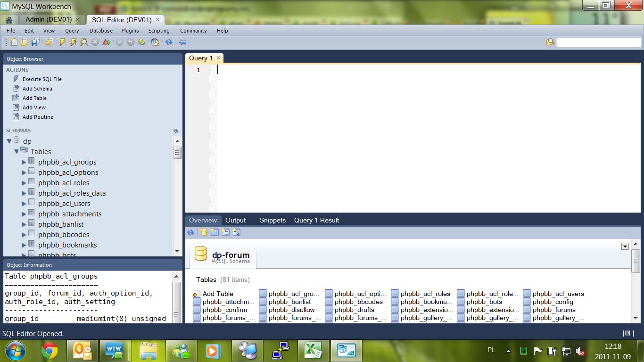Refresh the Overview panel with blue arrows
Screen dimensions: 644x362
coord(190,232)
